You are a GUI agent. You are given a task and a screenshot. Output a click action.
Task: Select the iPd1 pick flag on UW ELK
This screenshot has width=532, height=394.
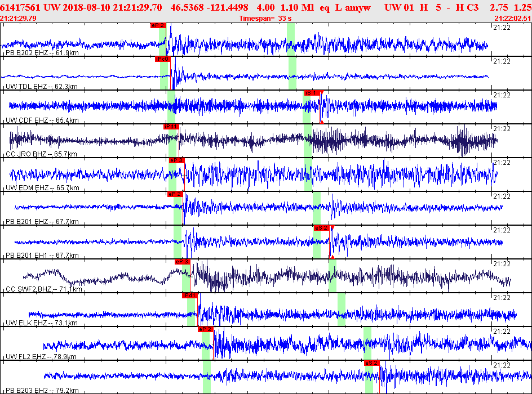(x=190, y=295)
